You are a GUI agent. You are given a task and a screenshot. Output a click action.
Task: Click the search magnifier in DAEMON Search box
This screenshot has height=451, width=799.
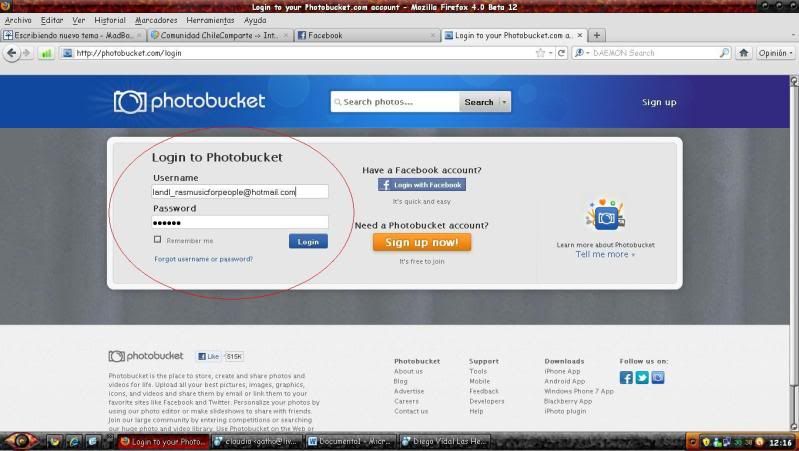pos(724,53)
